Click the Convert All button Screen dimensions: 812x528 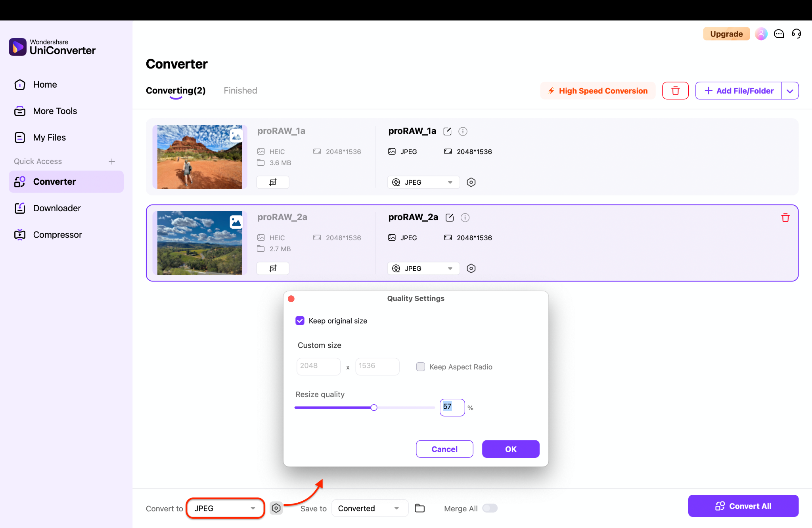click(743, 506)
